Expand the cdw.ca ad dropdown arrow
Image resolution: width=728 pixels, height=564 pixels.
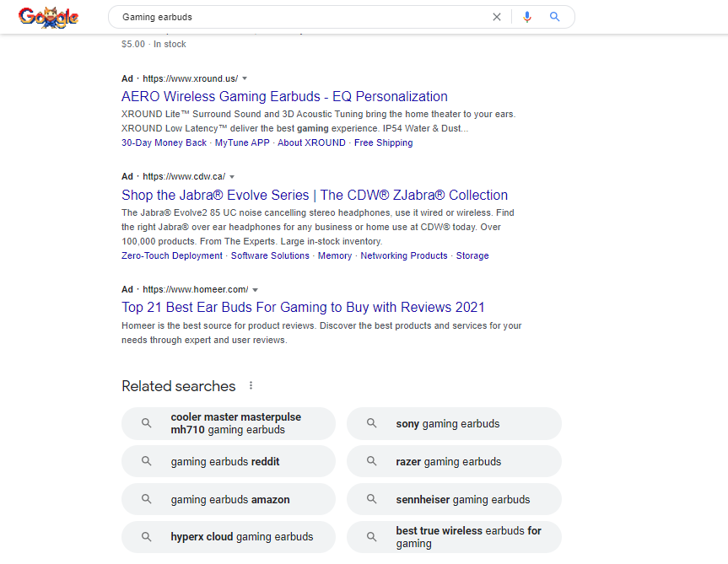[232, 177]
